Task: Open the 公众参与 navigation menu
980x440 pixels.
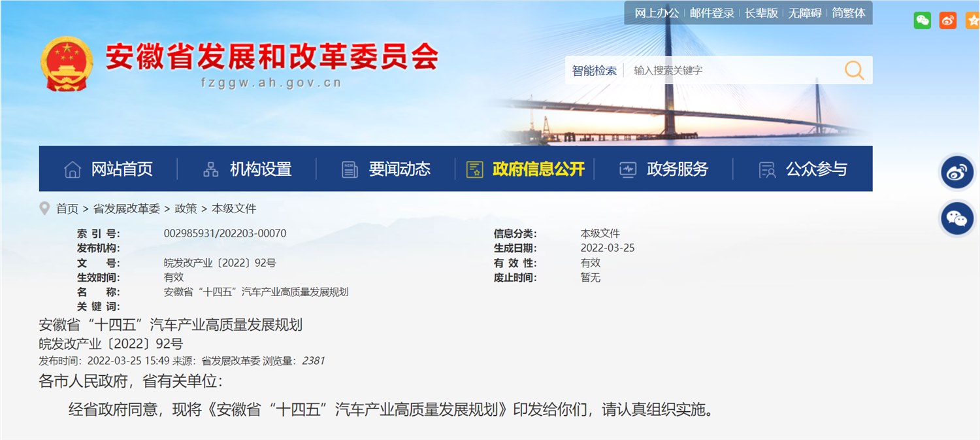Action: (817, 169)
